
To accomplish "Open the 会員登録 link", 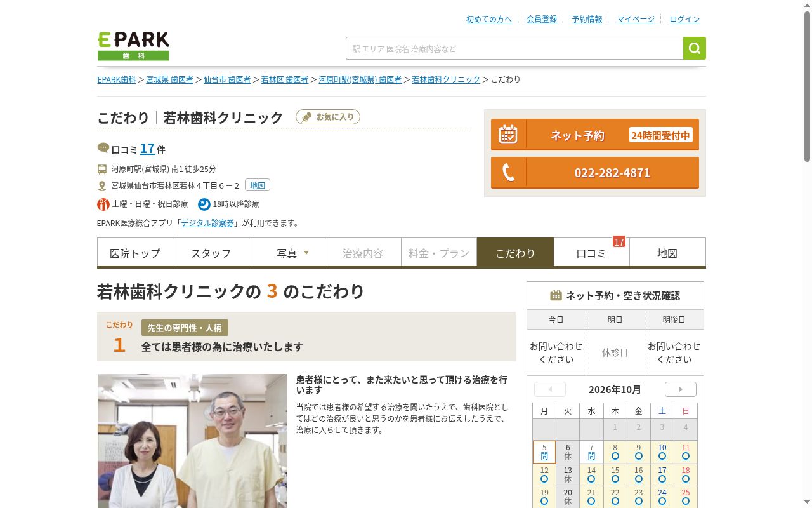I will pos(542,19).
